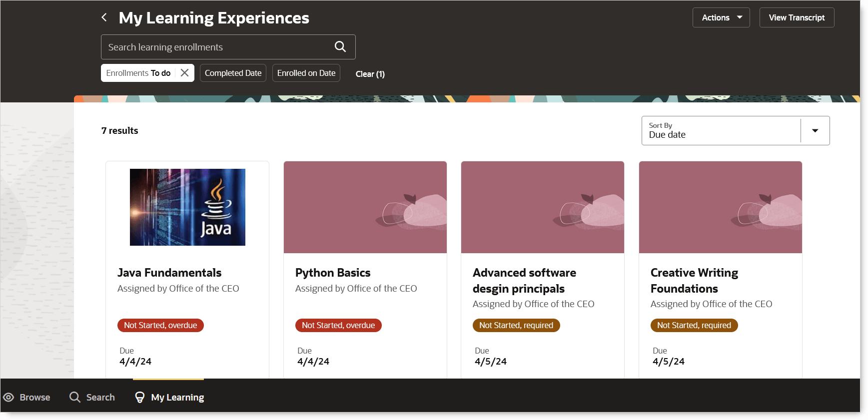Viewport: 868px width, 420px height.
Task: Focus the Search learning enrollments field
Action: (217, 47)
